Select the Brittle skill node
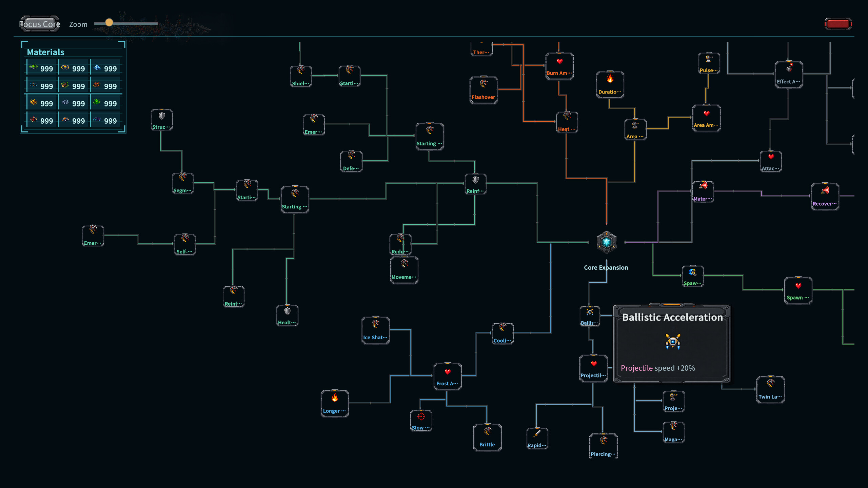The height and width of the screenshot is (488, 868). tap(487, 438)
